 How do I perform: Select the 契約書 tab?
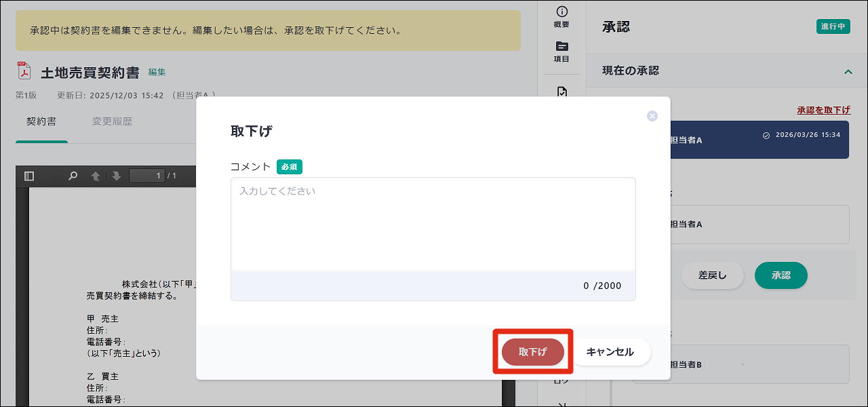pyautogui.click(x=41, y=122)
